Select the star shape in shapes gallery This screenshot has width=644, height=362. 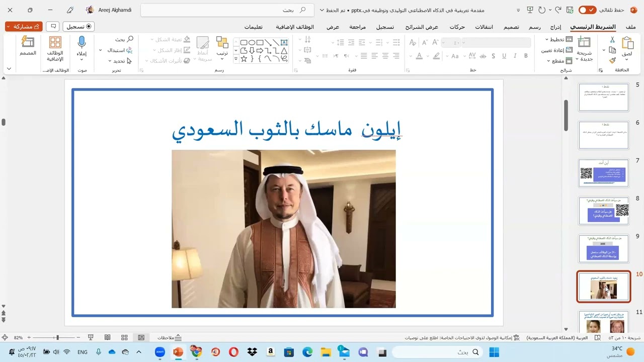tap(244, 59)
